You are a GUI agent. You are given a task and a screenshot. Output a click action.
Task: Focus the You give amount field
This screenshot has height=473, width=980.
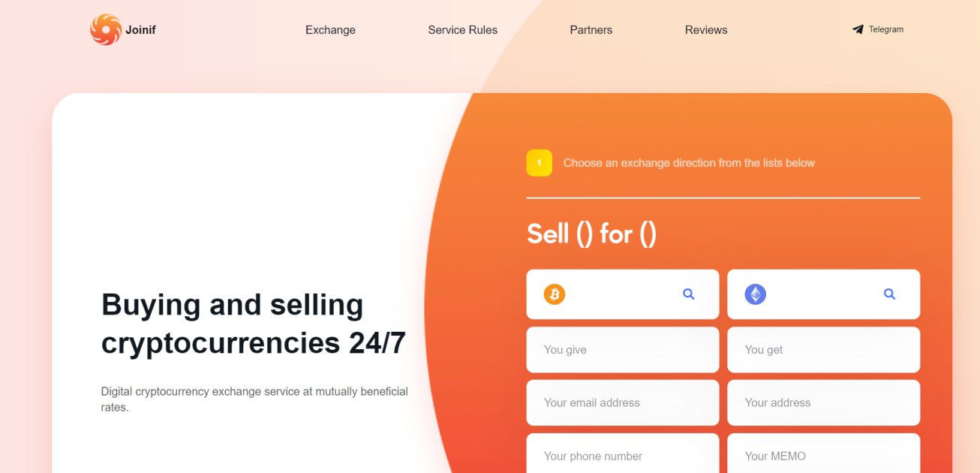[622, 350]
